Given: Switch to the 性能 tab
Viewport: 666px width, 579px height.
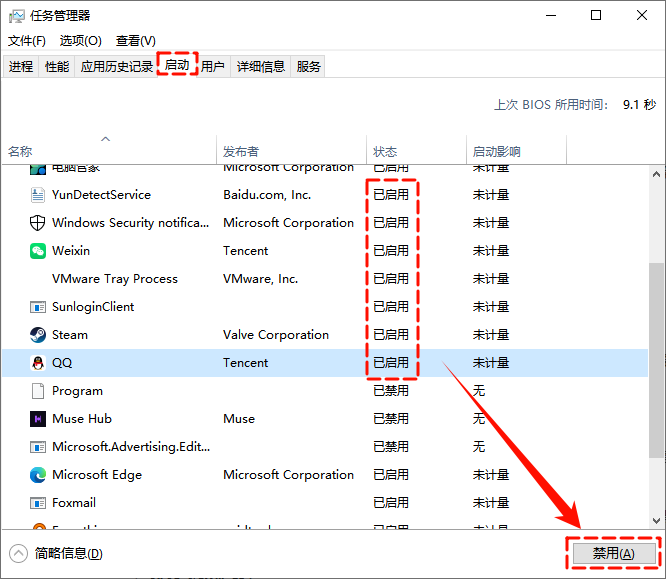Looking at the screenshot, I should tap(57, 66).
